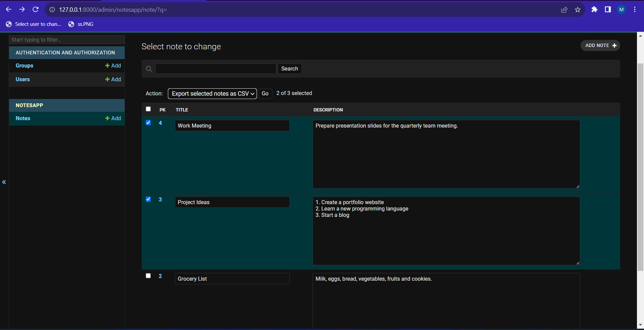Focus the sidebar filter input
Image resolution: width=644 pixels, height=330 pixels.
tap(67, 40)
